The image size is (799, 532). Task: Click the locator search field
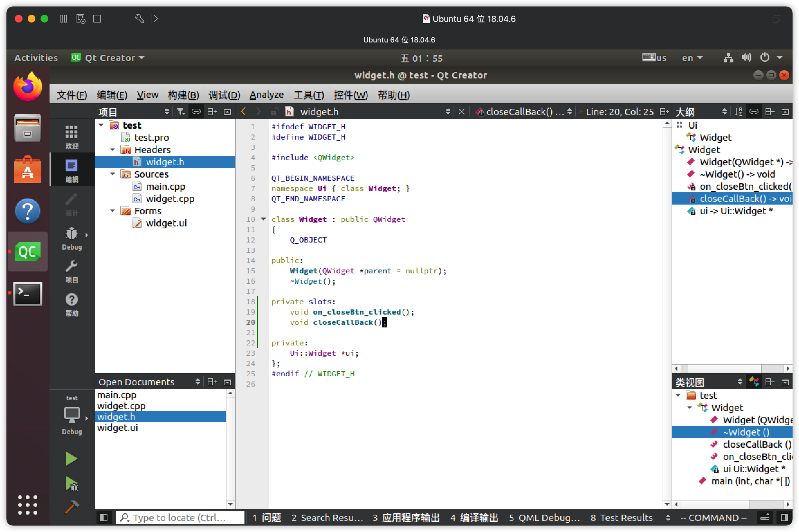[180, 518]
